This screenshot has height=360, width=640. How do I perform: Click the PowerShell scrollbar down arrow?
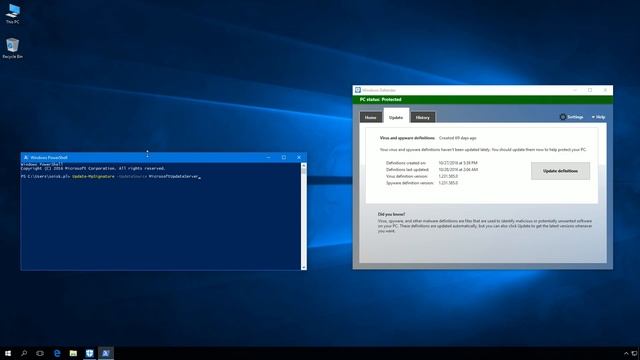pos(304,267)
